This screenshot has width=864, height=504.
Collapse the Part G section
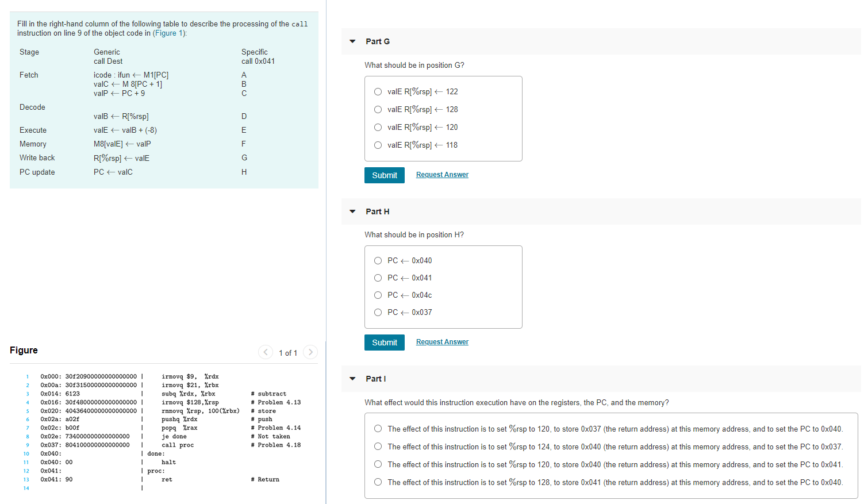pos(352,41)
